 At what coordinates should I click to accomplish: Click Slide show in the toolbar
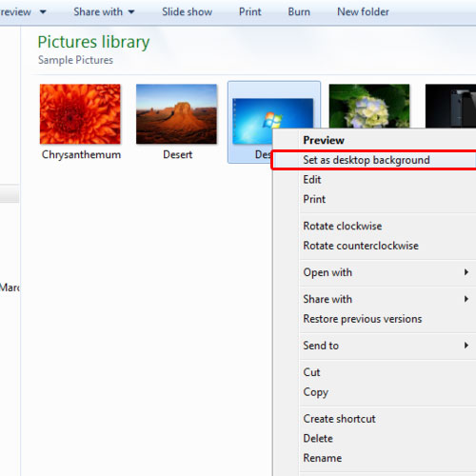187,11
